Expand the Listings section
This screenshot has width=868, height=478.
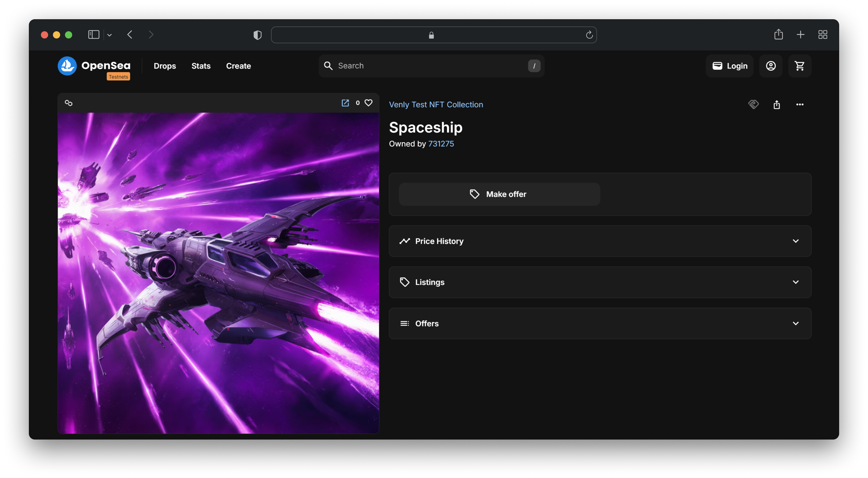coord(600,282)
